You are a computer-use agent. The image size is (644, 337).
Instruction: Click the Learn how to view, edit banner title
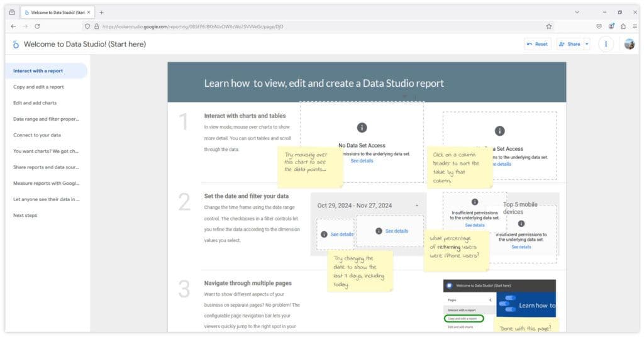point(324,84)
